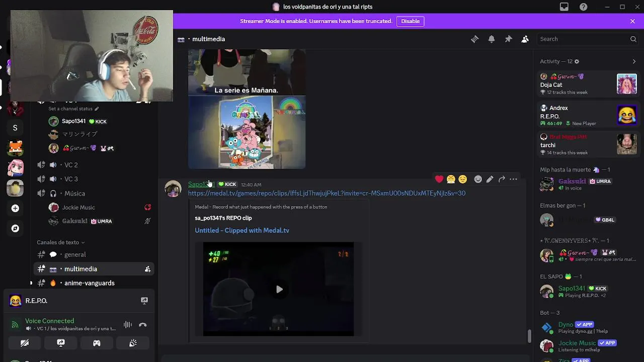Click the multimedia channel header title

tap(208, 39)
